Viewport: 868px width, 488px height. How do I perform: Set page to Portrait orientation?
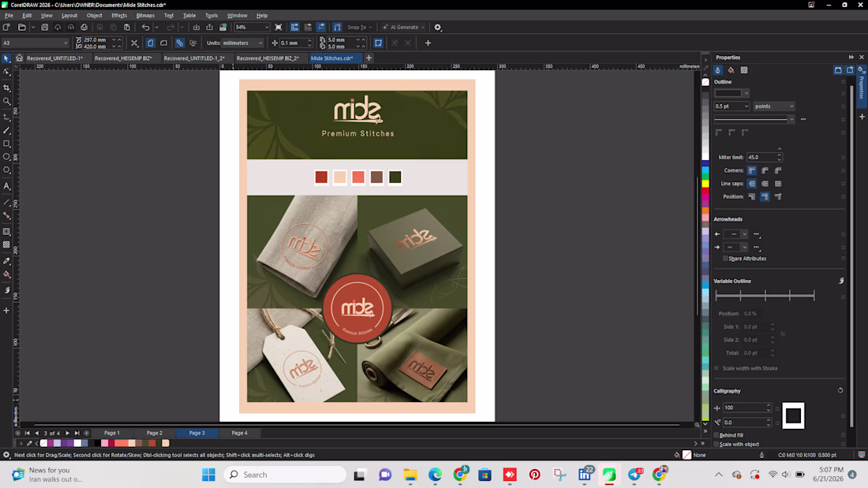coord(150,43)
